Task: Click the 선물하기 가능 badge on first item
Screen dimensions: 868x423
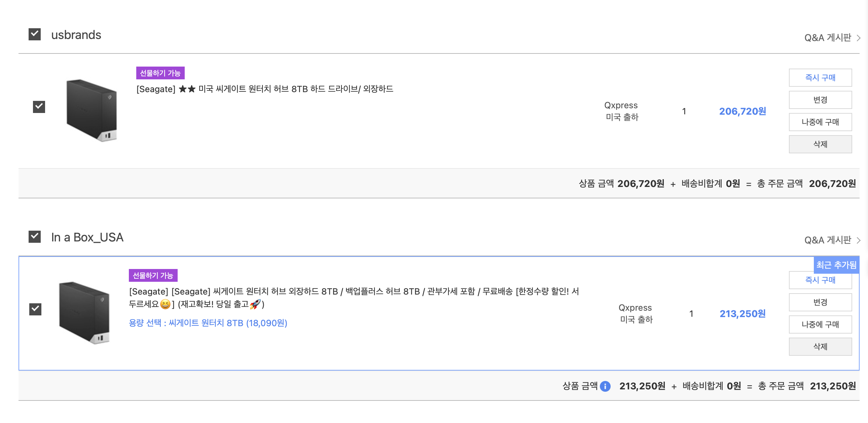Action: point(160,73)
